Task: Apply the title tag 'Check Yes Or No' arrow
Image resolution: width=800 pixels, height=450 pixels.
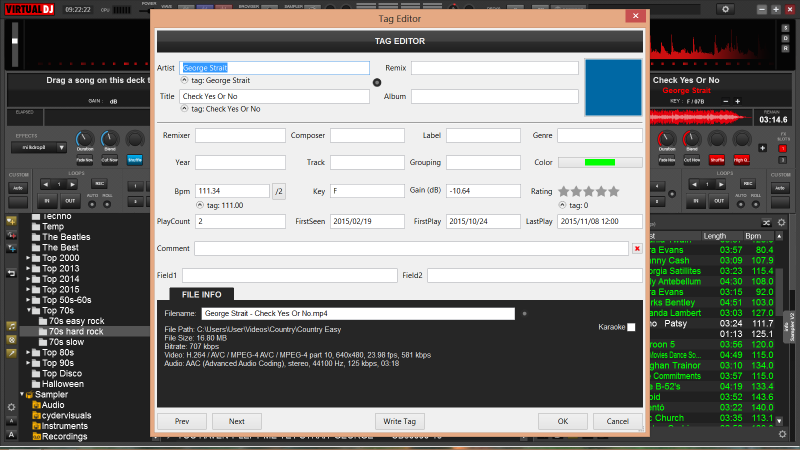Action: (x=184, y=108)
